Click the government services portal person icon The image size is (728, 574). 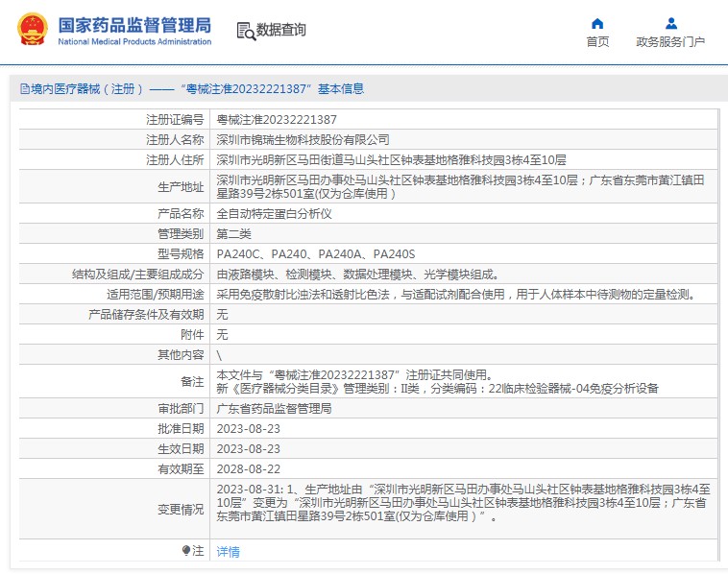click(671, 23)
